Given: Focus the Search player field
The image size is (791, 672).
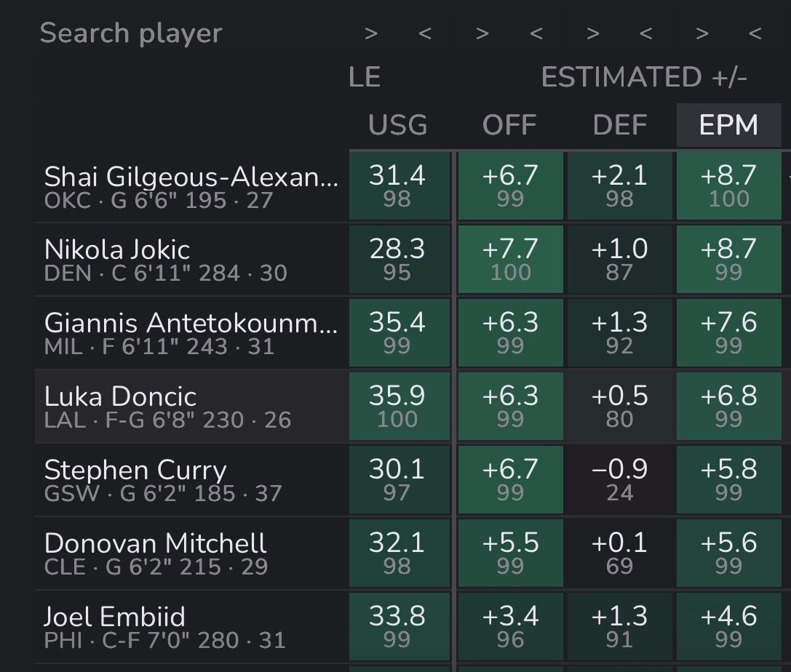Looking at the screenshot, I should (x=131, y=33).
